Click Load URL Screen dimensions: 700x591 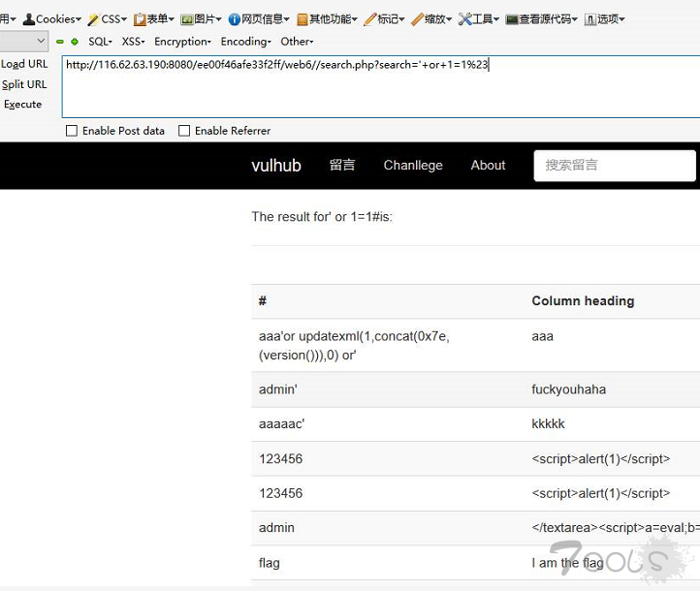pyautogui.click(x=24, y=64)
